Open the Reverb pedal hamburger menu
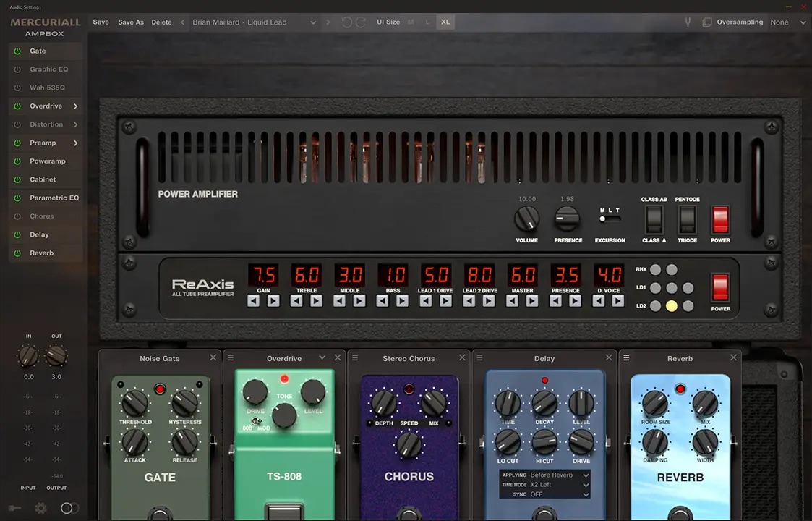 (x=626, y=358)
